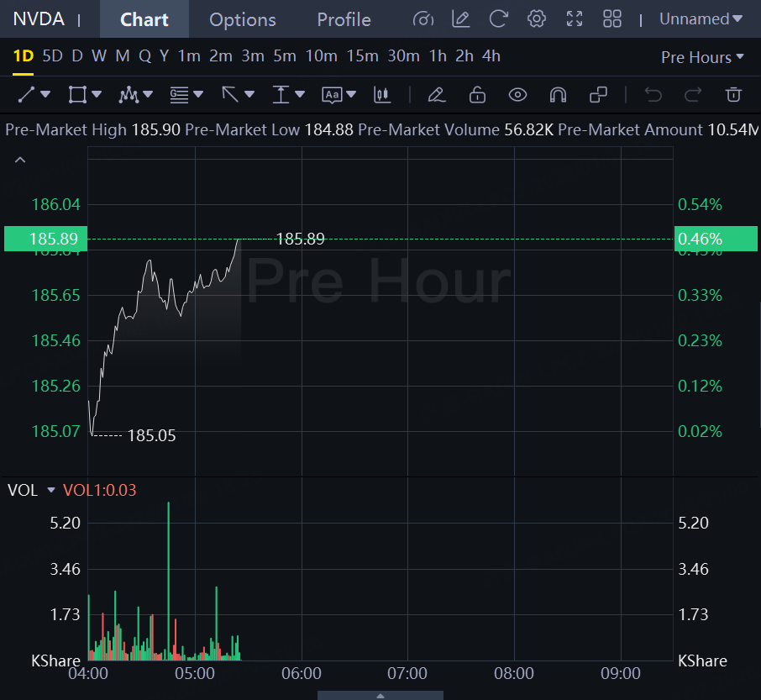The height and width of the screenshot is (700, 761).
Task: Select the text annotation tool
Action: 332,95
